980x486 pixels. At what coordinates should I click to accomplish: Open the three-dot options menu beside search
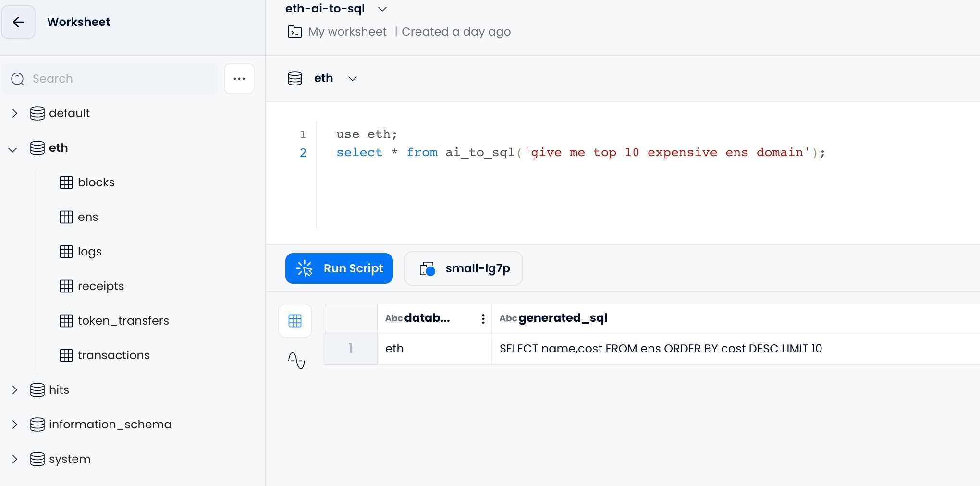[239, 79]
